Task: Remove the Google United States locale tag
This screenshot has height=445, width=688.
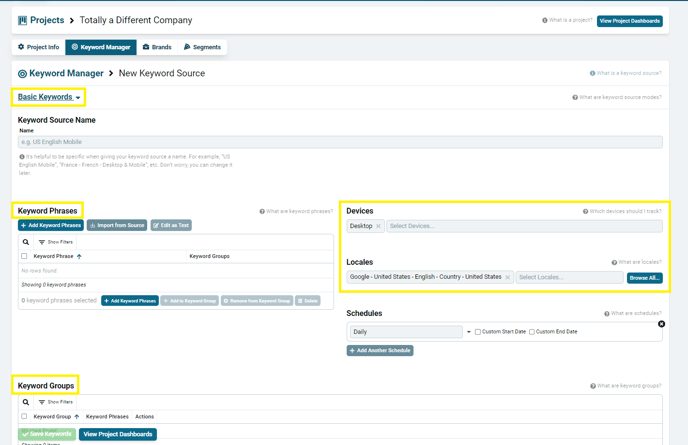Action: click(x=508, y=277)
